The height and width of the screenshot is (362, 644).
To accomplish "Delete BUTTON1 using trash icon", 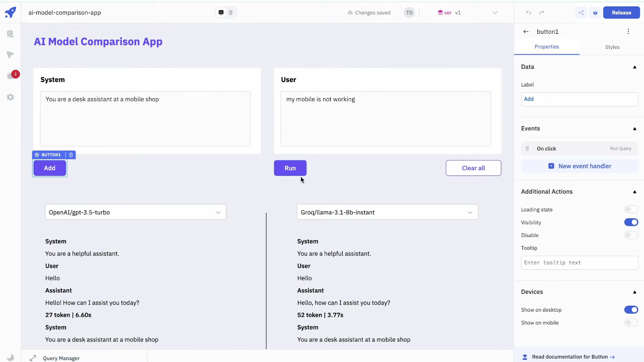I will pos(71,155).
